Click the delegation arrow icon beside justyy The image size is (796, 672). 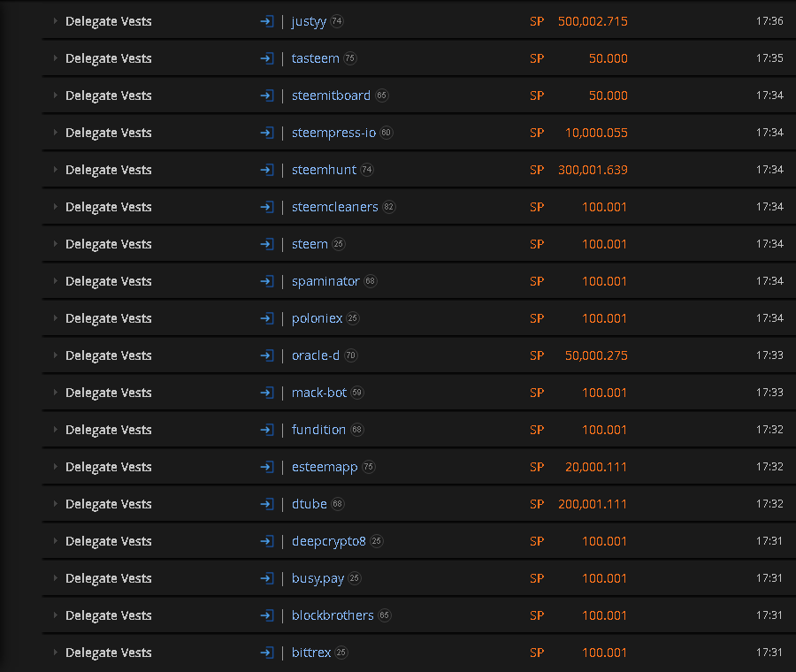click(x=267, y=21)
